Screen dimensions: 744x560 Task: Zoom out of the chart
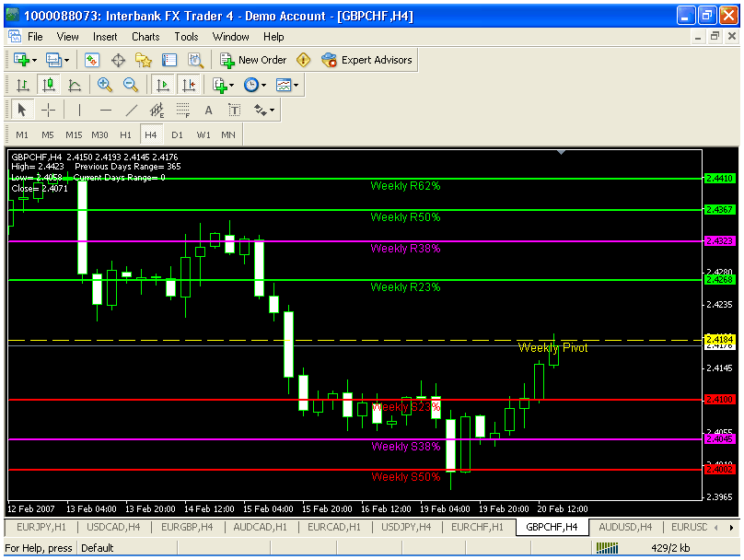131,85
